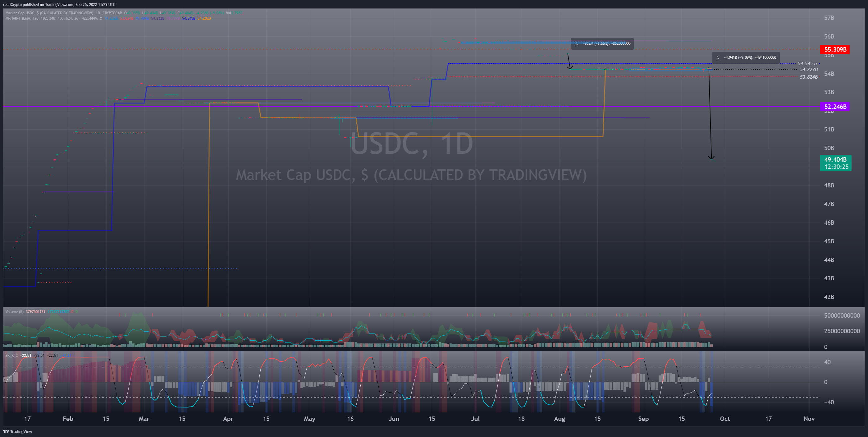The height and width of the screenshot is (437, 868).
Task: Click the -4.941B (-9.09%) measurement text
Action: 750,58
